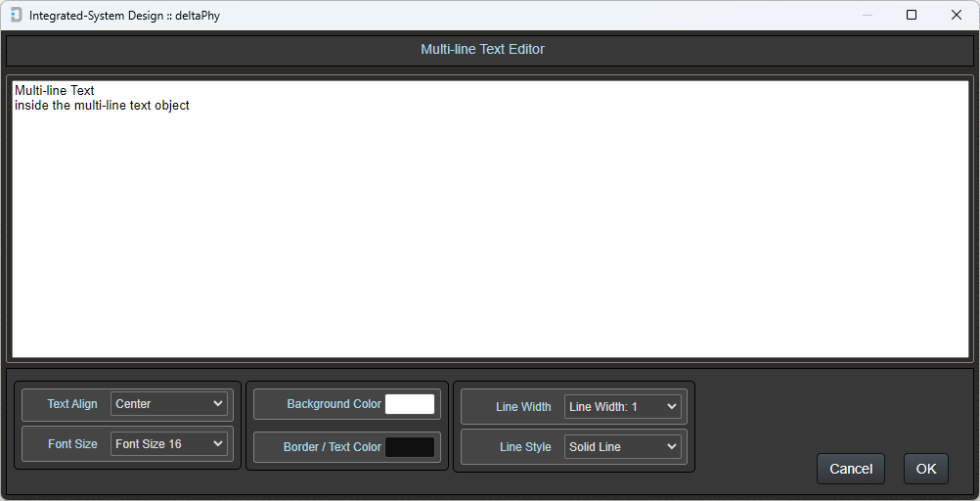
Task: Click the deltaPhy app icon in title bar
Action: point(17,15)
